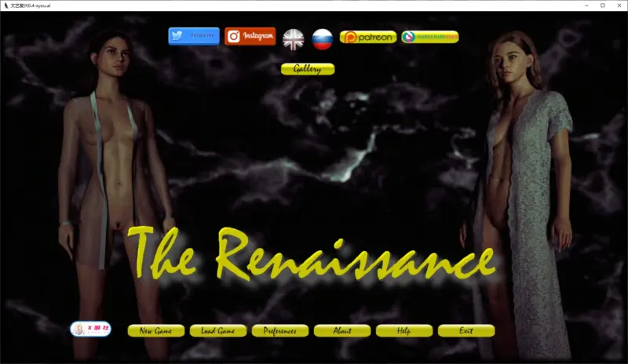The width and height of the screenshot is (628, 364).
Task: Click the application icon in title bar
Action: pos(5,5)
